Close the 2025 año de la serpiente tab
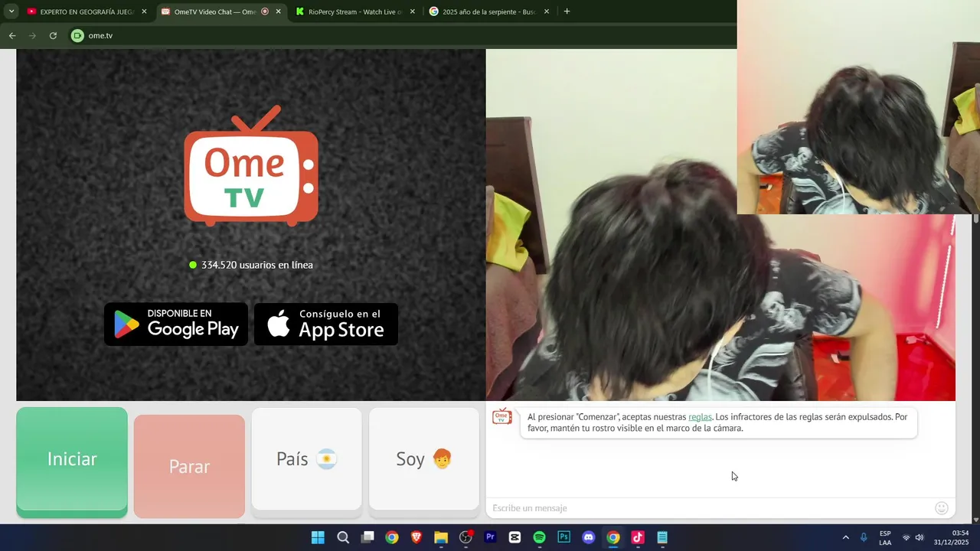The width and height of the screenshot is (980, 551). pyautogui.click(x=546, y=11)
